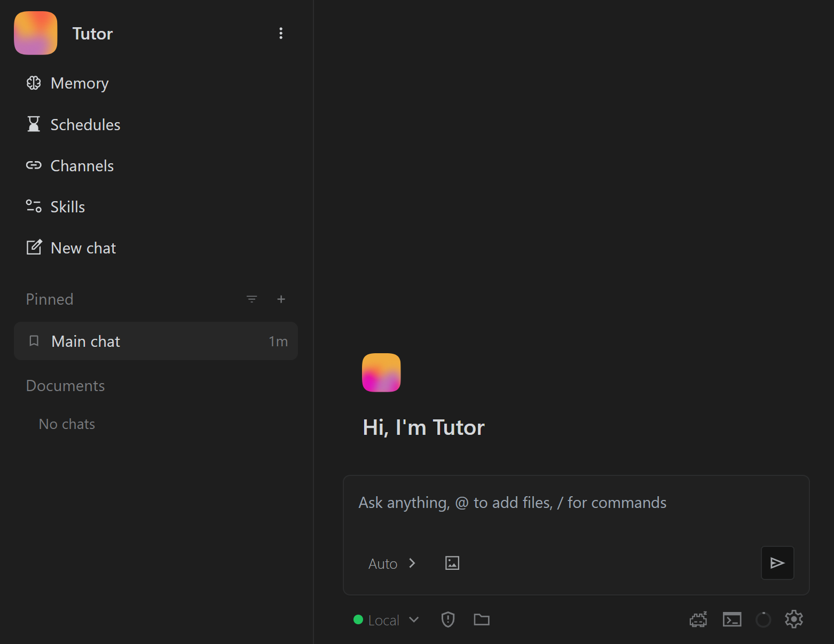Click the Tutor avatar above the greeting
This screenshot has width=834, height=644.
381,372
